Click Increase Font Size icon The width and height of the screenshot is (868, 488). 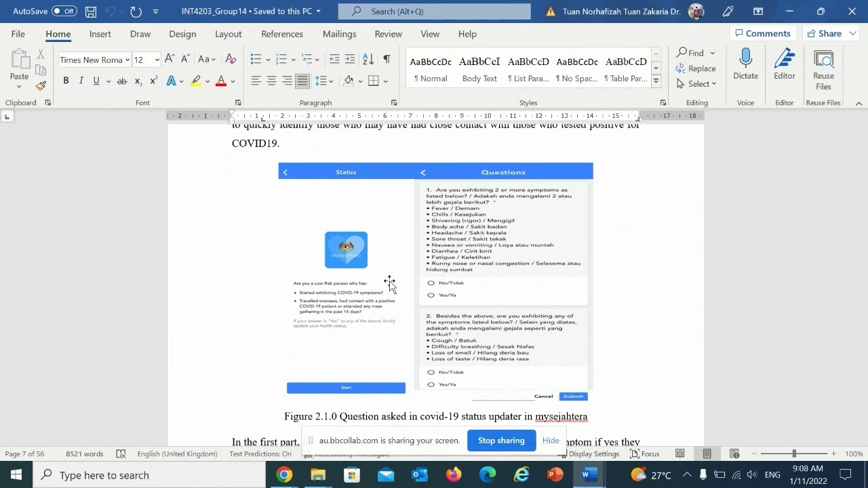point(170,59)
